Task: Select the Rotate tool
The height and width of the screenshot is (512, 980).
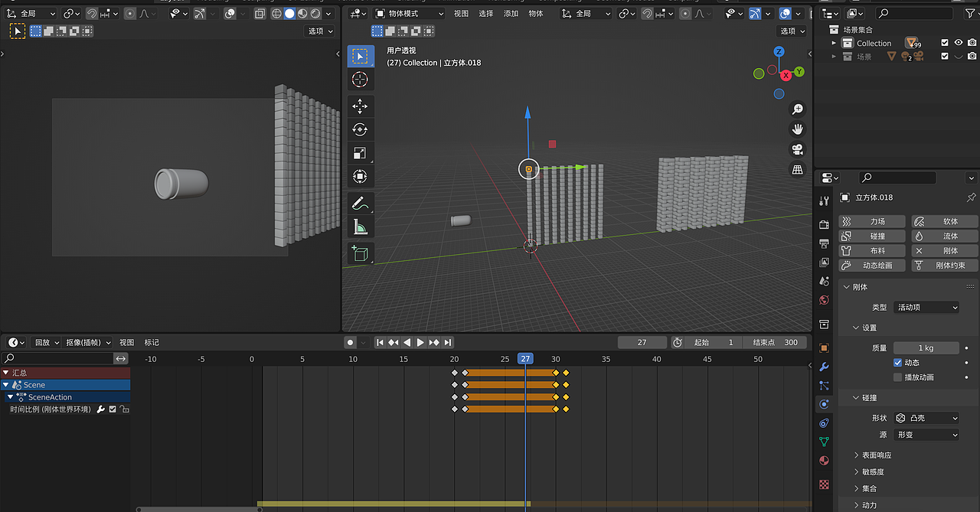Action: coord(361,129)
